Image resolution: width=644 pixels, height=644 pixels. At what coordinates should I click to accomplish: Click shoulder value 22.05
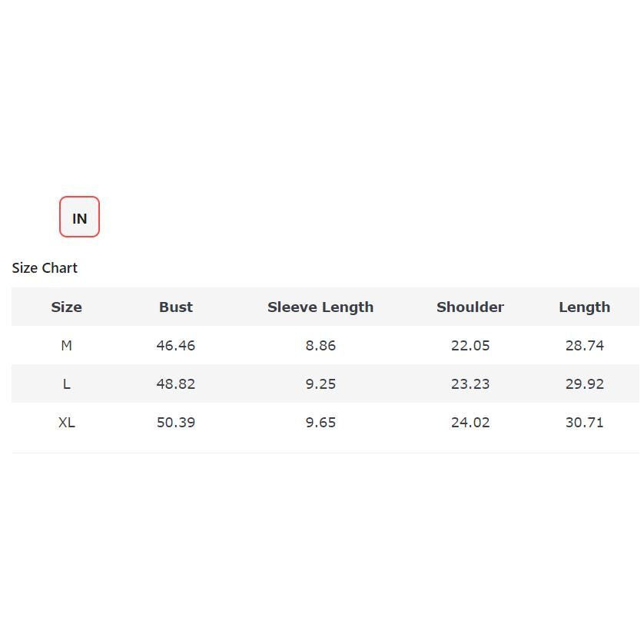pyautogui.click(x=470, y=345)
